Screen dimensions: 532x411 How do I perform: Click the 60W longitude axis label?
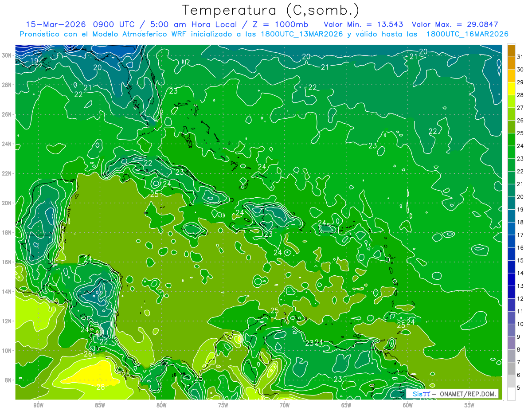[x=408, y=405]
